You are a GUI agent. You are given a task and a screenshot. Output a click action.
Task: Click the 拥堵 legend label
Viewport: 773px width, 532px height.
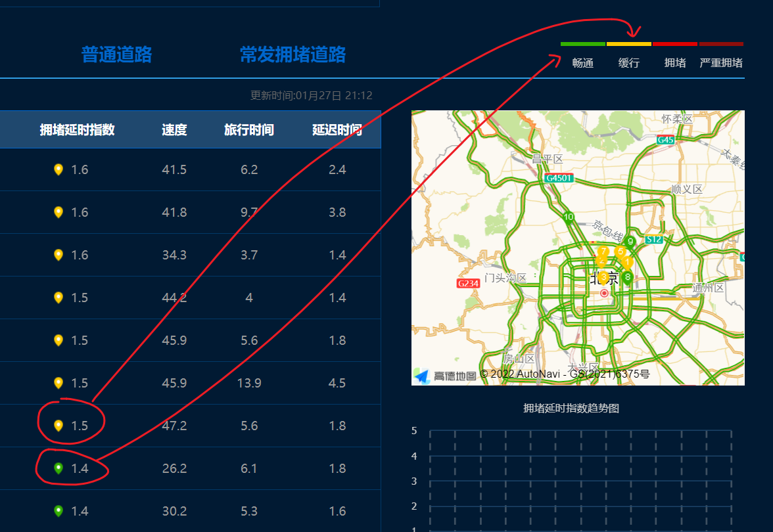click(x=675, y=63)
